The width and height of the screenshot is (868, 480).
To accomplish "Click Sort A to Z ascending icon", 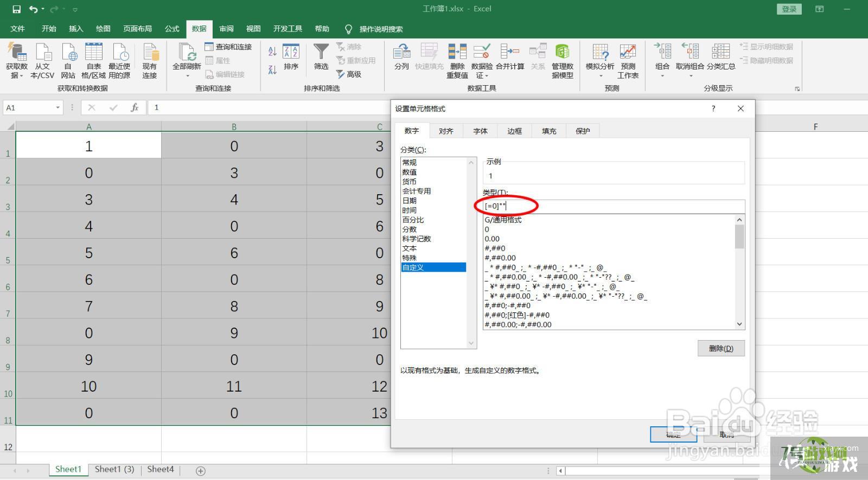I will pyautogui.click(x=272, y=52).
